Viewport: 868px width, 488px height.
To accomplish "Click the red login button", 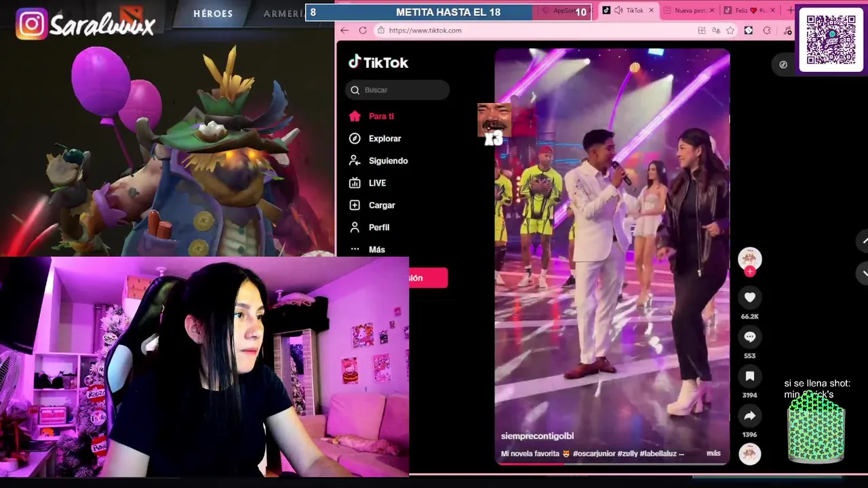I will coord(429,278).
